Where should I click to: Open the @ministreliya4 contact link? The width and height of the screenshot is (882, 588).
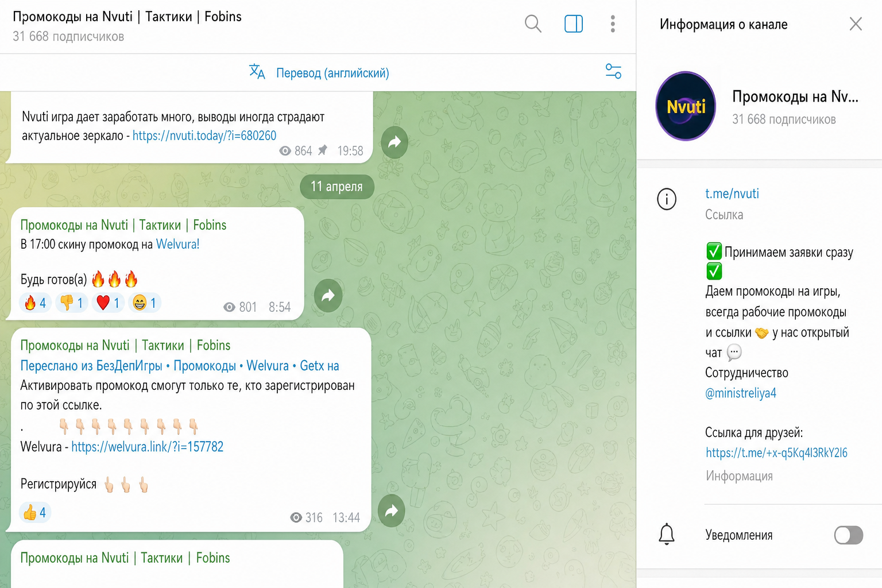(741, 393)
